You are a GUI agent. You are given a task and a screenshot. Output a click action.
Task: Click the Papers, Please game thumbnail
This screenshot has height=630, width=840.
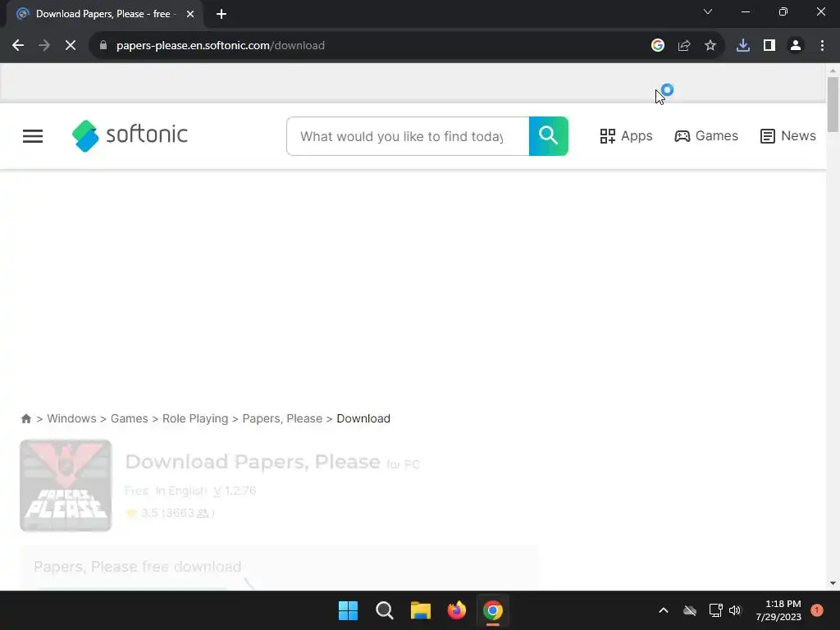66,486
